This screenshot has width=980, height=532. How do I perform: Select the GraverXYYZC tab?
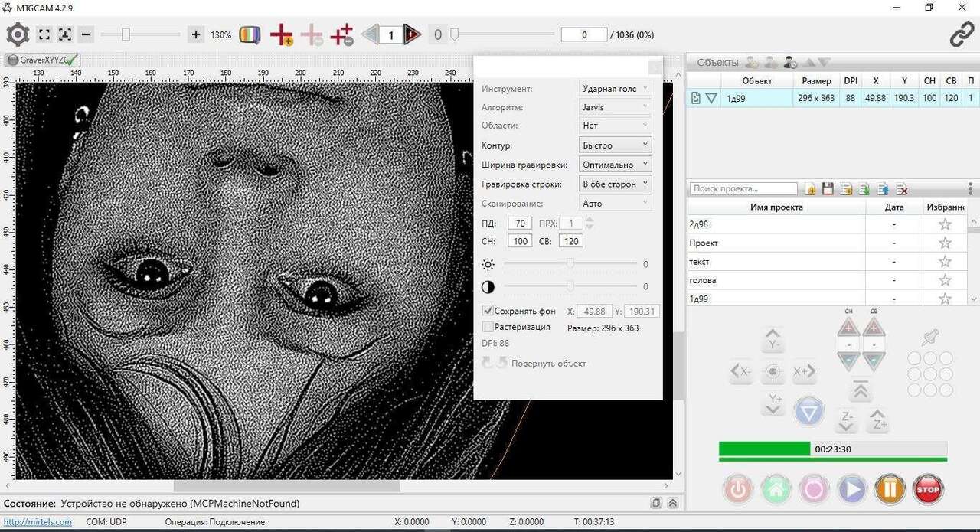click(43, 60)
